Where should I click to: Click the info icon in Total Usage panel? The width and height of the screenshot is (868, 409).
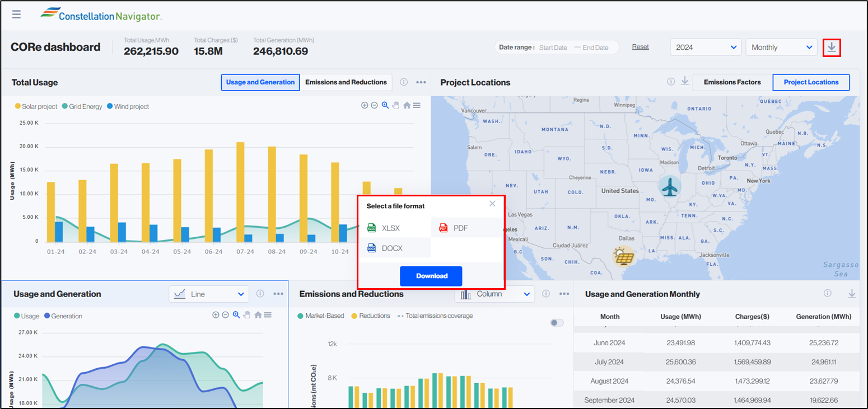(x=404, y=82)
